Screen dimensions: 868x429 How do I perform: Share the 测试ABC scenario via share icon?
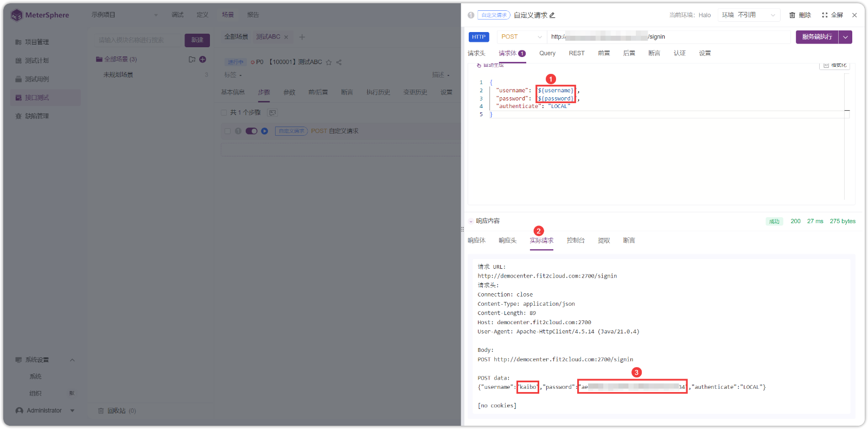(x=339, y=62)
